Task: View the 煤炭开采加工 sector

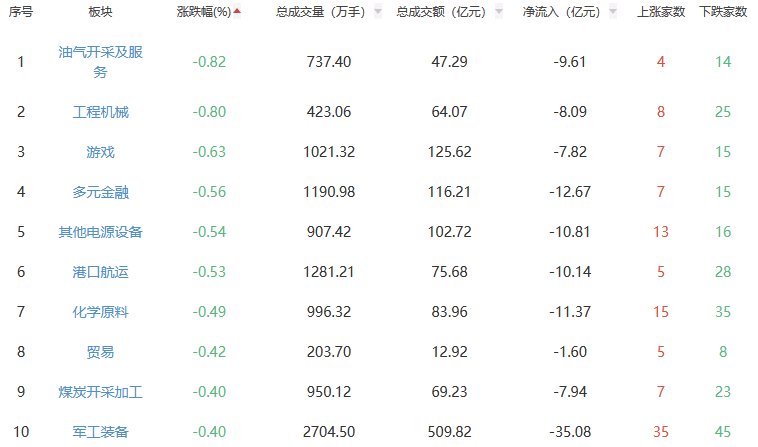Action: point(100,392)
